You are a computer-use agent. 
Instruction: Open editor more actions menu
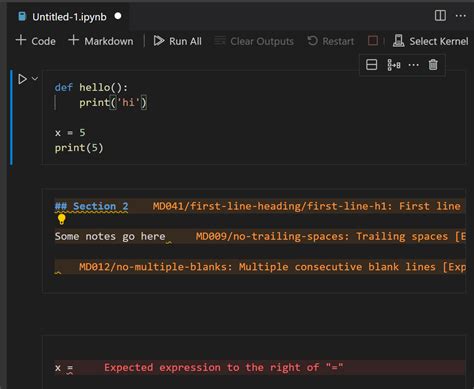(x=461, y=16)
